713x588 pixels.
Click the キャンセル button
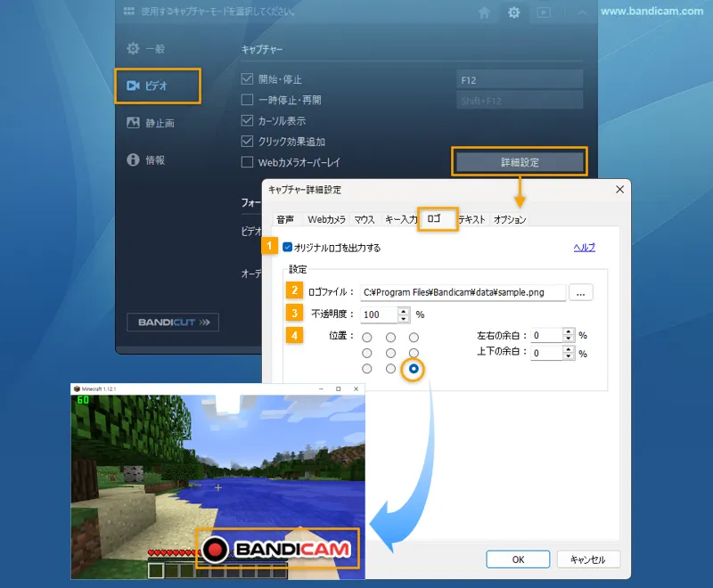588,559
